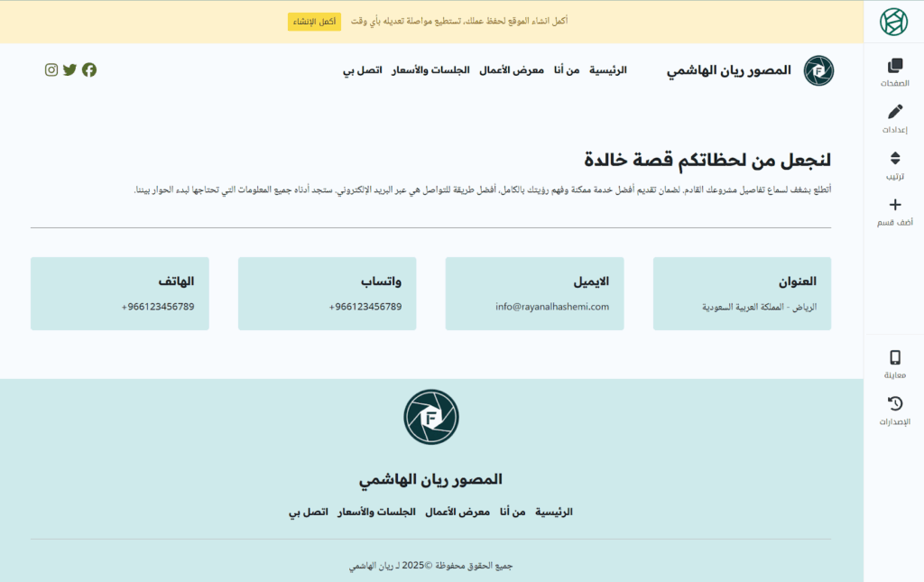Open the الإصدارات (Versions) history icon
924x582 pixels.
894,404
